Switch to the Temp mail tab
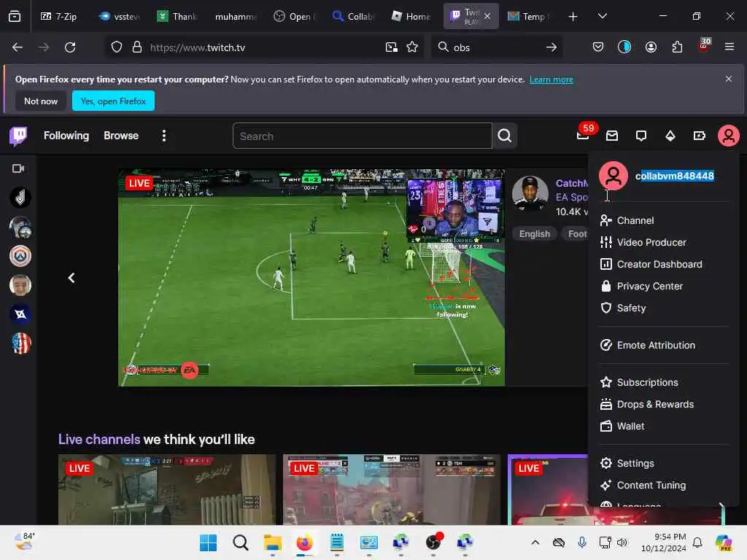Viewport: 747px width, 560px height. pos(528,16)
